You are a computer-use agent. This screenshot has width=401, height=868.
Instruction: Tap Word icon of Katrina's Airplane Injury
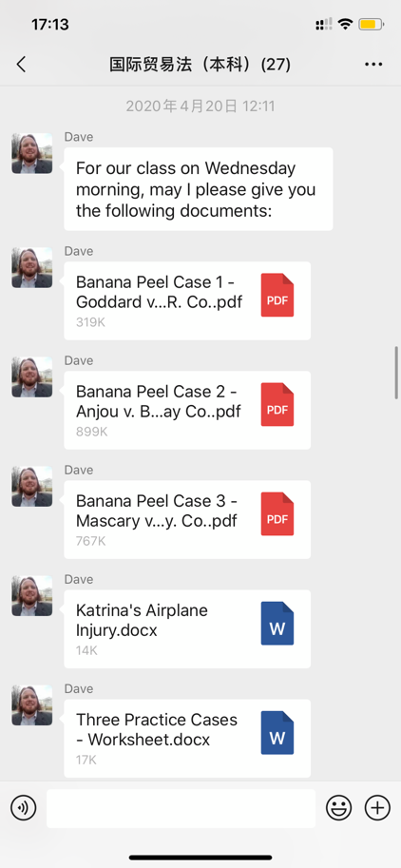pos(277,624)
